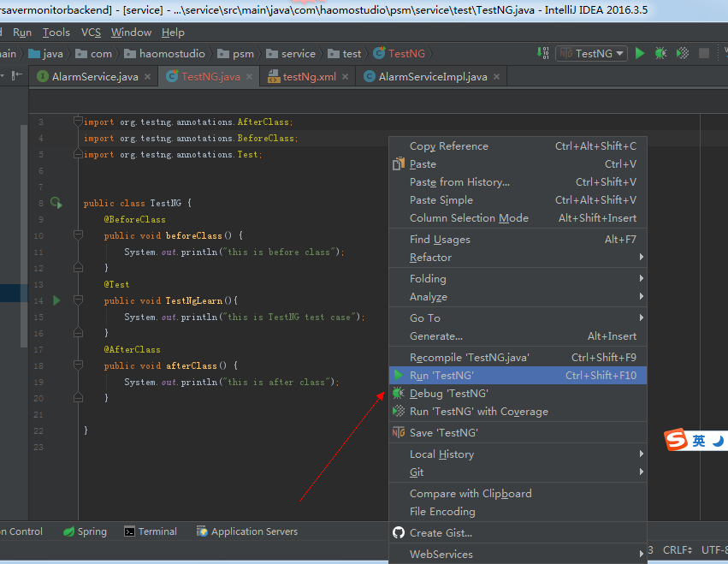This screenshot has width=728, height=564.
Task: Expand the Refactor submenu
Action: tap(518, 258)
